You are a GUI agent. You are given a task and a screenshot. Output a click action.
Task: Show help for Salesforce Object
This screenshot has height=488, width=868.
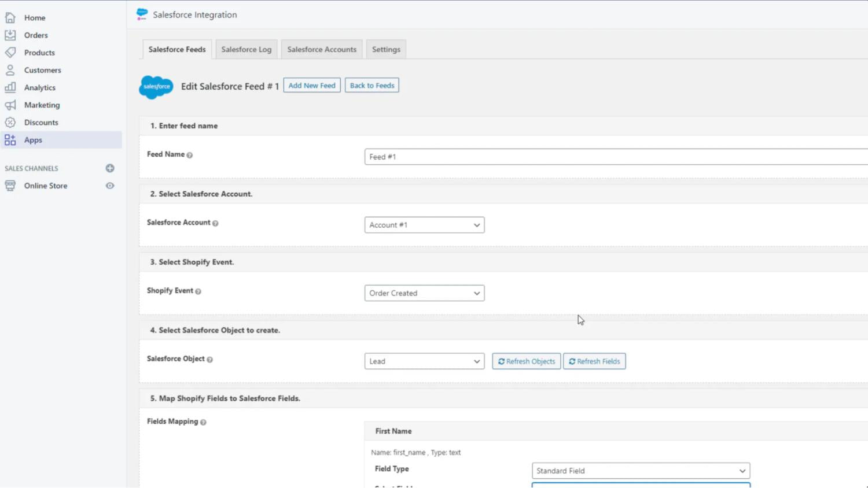[209, 360]
